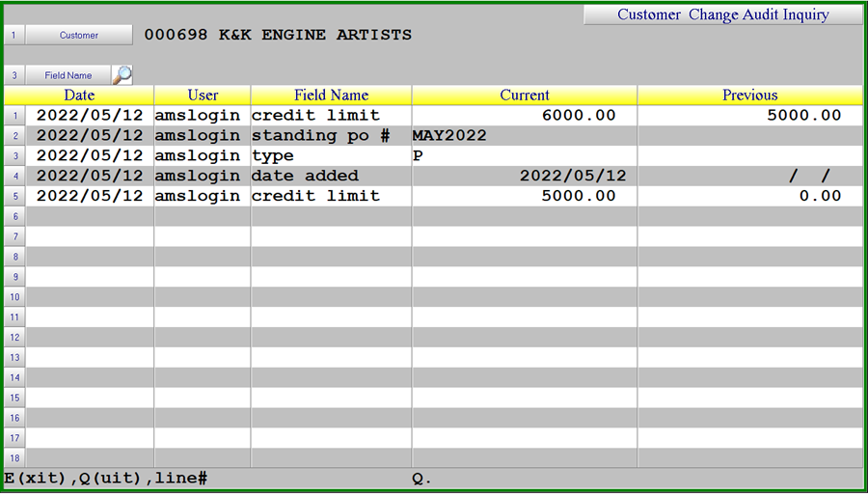Click the Current column header

(x=525, y=96)
